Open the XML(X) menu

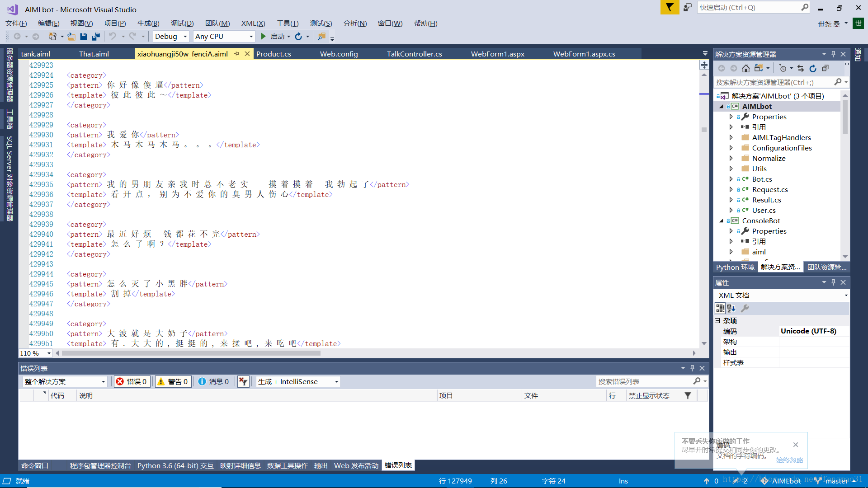coord(253,23)
